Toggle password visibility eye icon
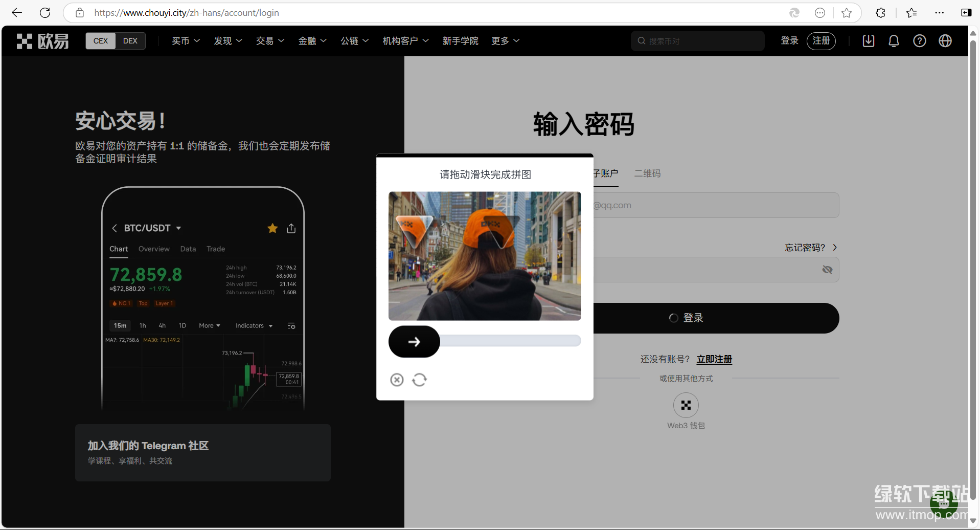The width and height of the screenshot is (980, 530). [x=827, y=270]
